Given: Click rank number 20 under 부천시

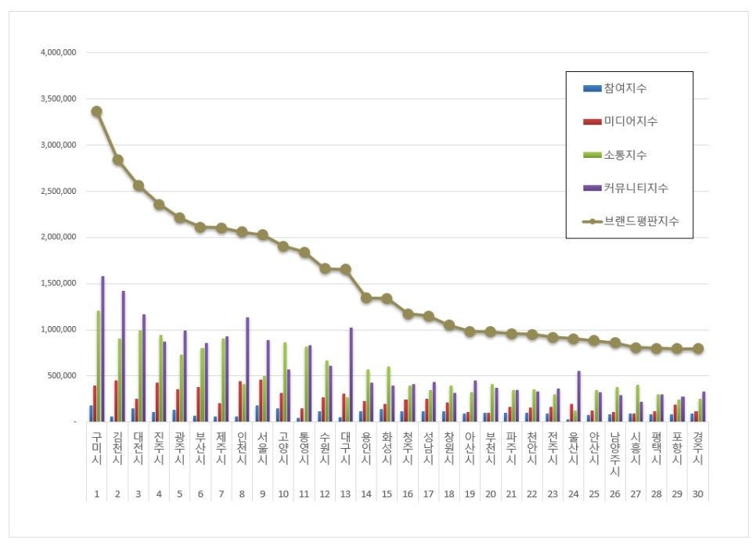Looking at the screenshot, I should (x=491, y=494).
